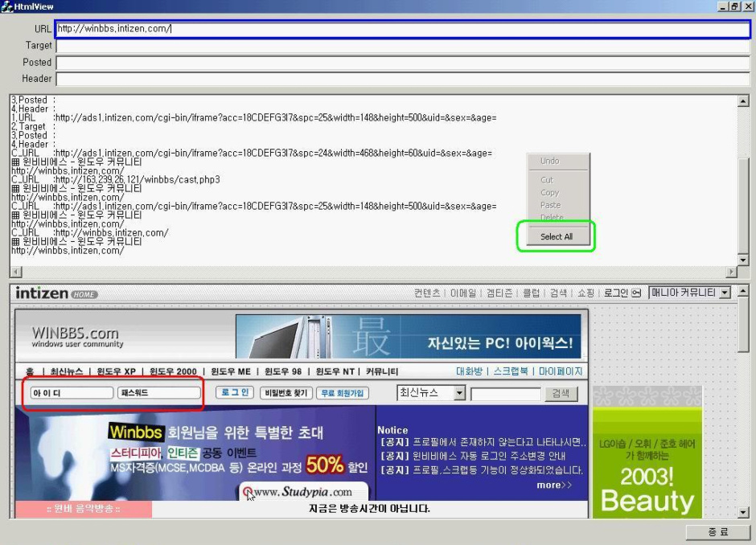Open the notice about 프로필에서 존재하지 않는다고

click(483, 442)
